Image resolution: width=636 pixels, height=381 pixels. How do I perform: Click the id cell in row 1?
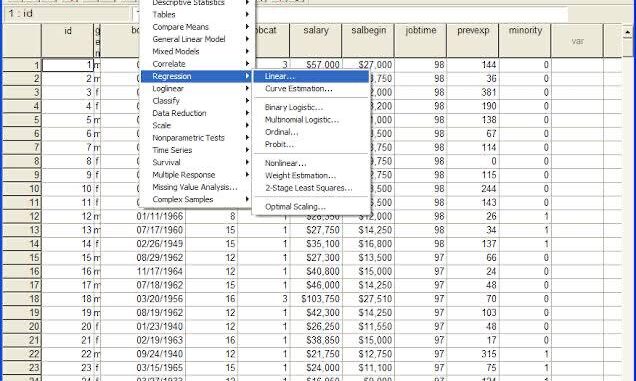point(68,65)
